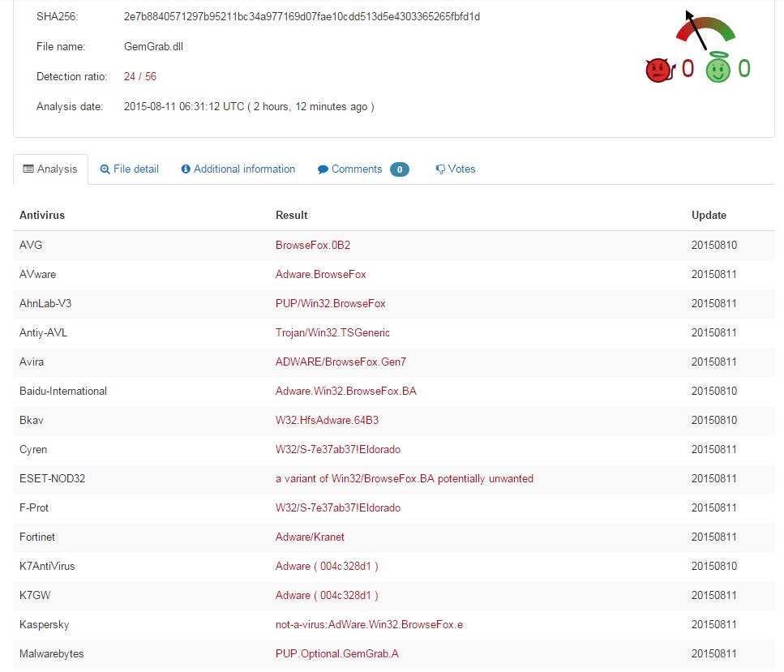Click the Malwarebytes antivirus name
This screenshot has width=784, height=672.
pos(52,653)
